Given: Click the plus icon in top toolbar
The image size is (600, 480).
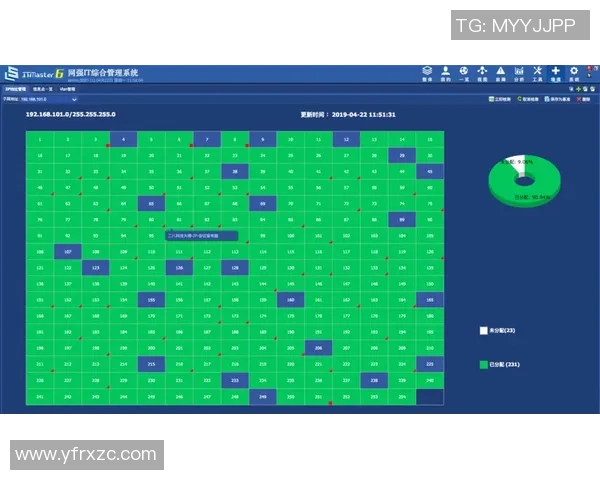Looking at the screenshot, I should point(556,71).
